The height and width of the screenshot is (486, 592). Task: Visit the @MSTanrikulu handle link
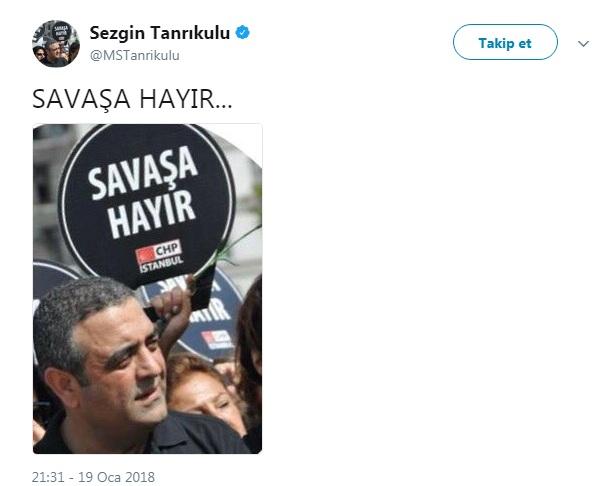coord(134,56)
